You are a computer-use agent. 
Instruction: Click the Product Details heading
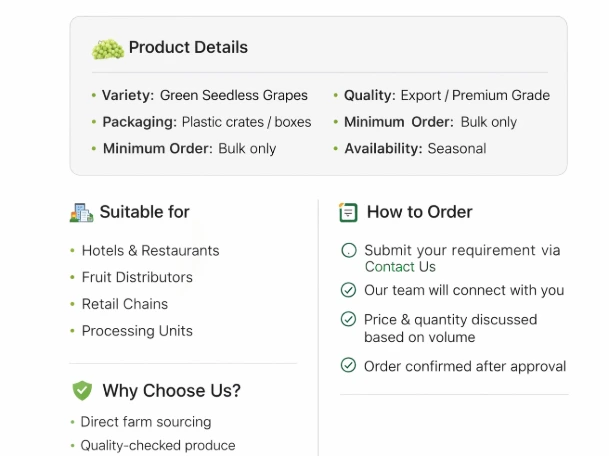point(188,47)
